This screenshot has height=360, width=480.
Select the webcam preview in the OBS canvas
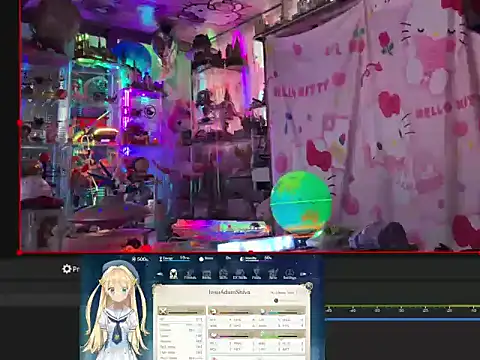[x=250, y=126]
